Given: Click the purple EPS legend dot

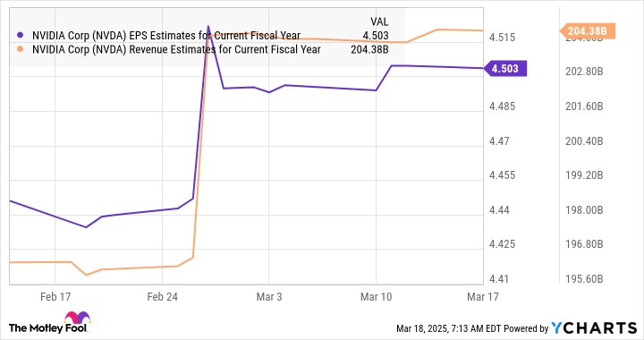Looking at the screenshot, I should tap(20, 35).
